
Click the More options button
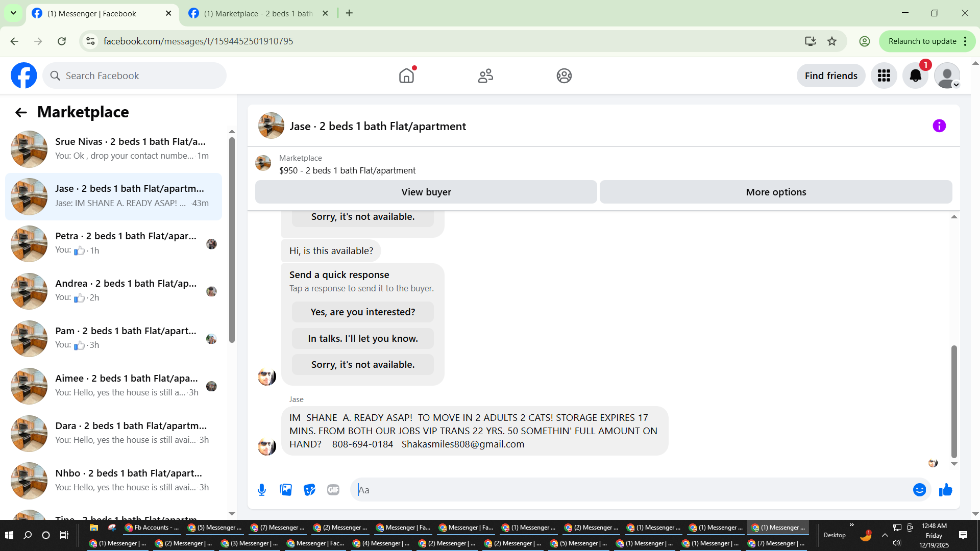click(776, 192)
